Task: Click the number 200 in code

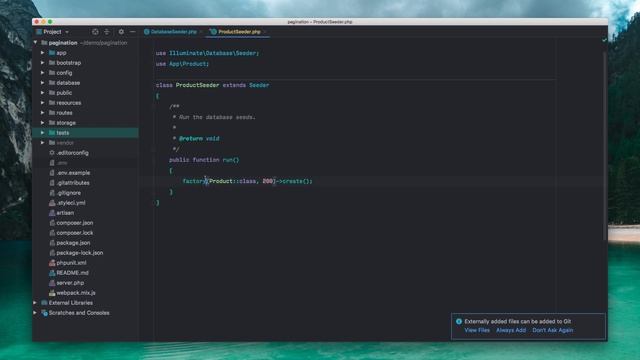Action: (267, 181)
